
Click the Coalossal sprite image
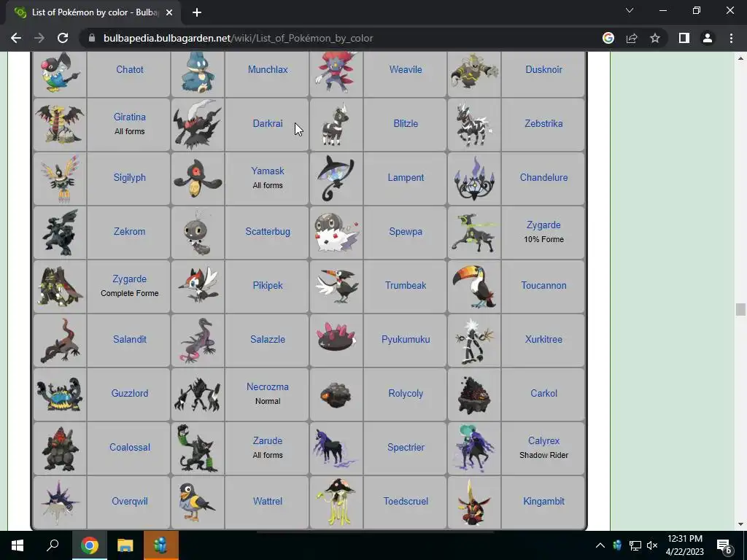click(x=60, y=448)
